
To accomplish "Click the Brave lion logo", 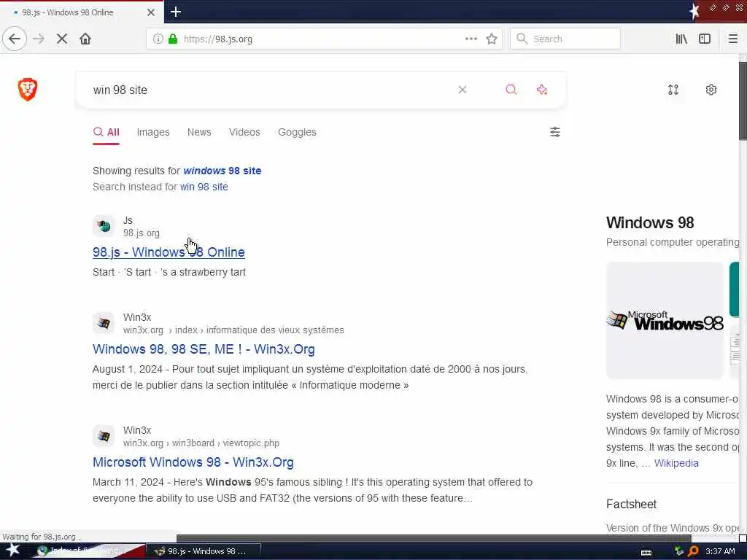I will (x=28, y=90).
